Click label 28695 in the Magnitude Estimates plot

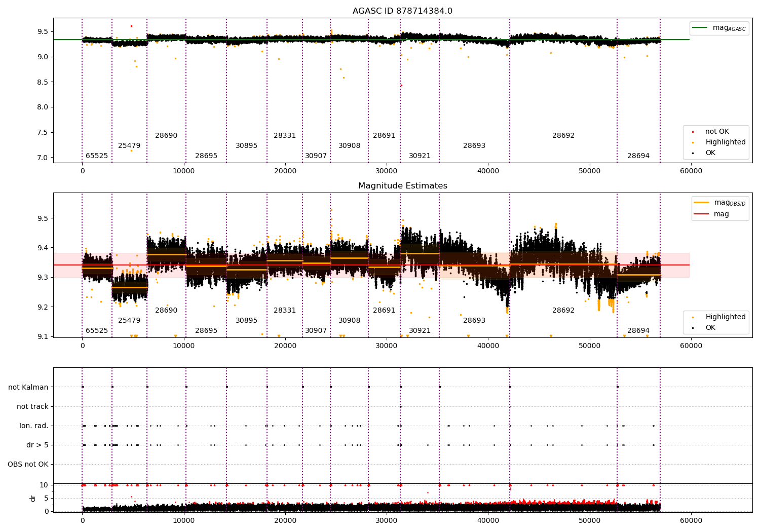coord(206,331)
